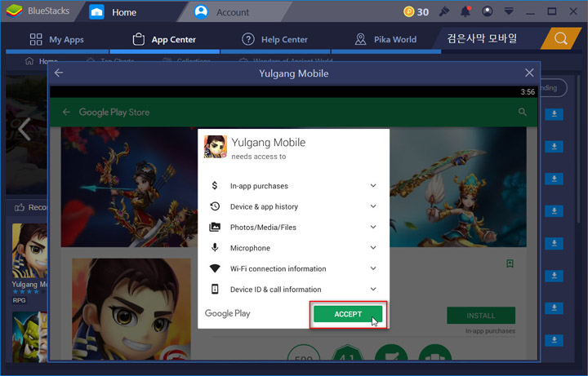Image resolution: width=588 pixels, height=376 pixels.
Task: Click the photos media files icon
Action: (x=215, y=227)
